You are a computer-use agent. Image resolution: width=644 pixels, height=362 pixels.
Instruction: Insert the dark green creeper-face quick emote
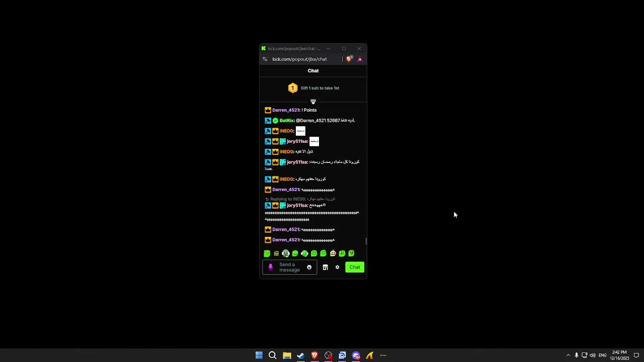coord(276,254)
